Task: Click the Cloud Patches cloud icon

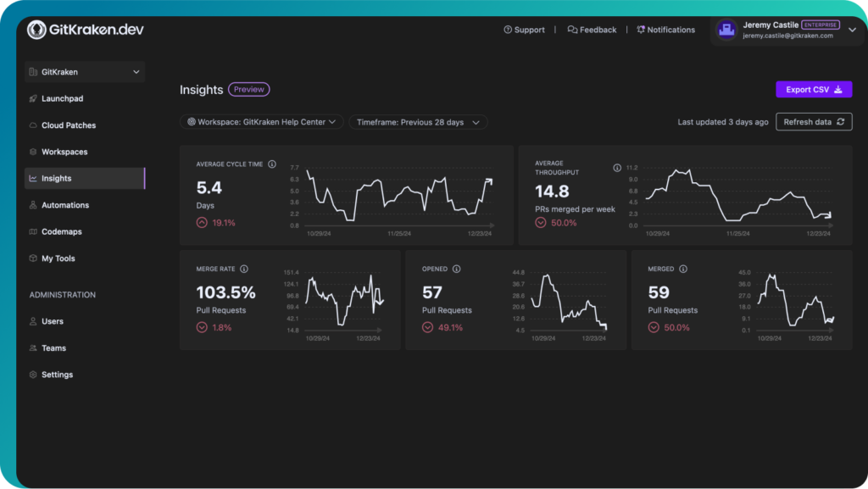Action: (x=33, y=125)
